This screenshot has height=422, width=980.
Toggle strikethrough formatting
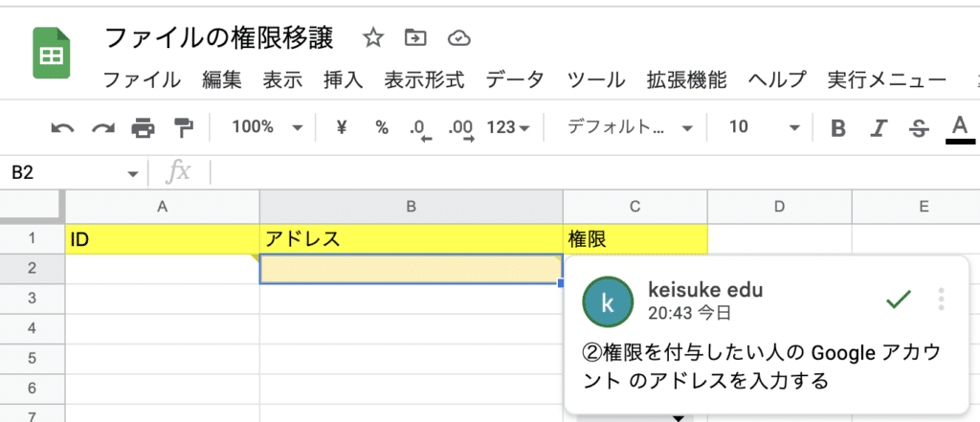919,128
